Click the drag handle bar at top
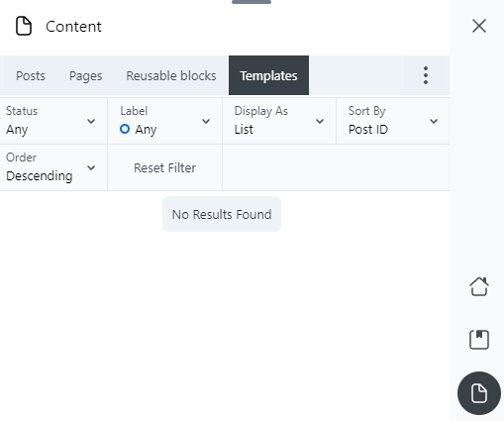This screenshot has height=421, width=504. 252,2
